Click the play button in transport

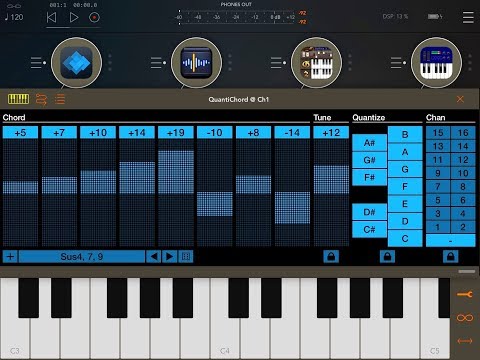[74, 17]
